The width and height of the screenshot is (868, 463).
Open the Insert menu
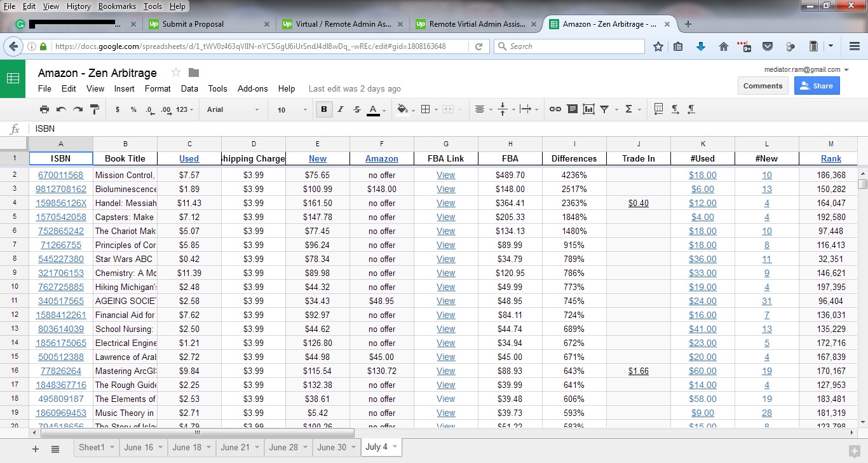click(125, 88)
